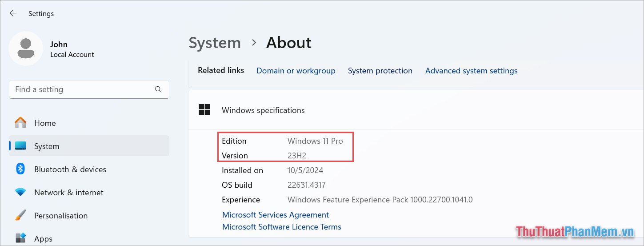
Task: Open Network & internet settings
Action: [x=89, y=192]
